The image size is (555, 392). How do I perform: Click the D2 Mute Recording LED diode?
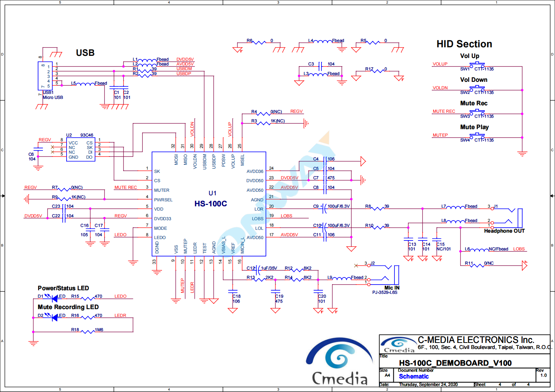54,318
